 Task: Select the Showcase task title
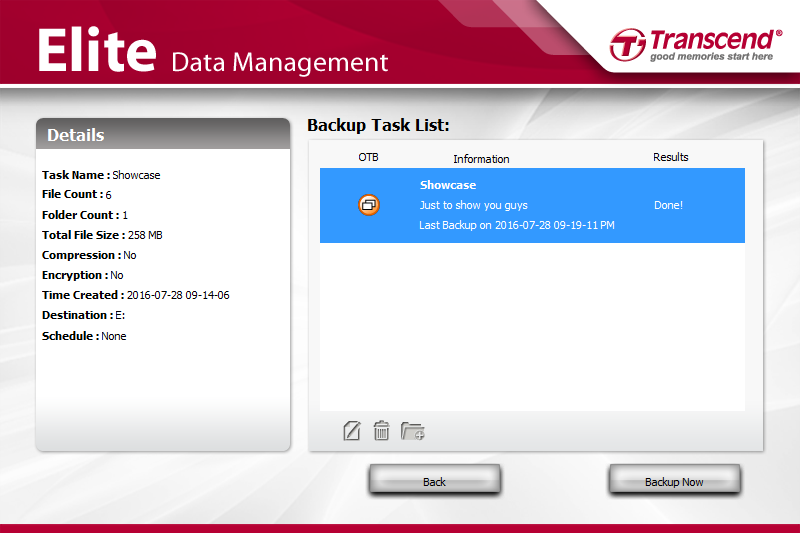click(447, 185)
